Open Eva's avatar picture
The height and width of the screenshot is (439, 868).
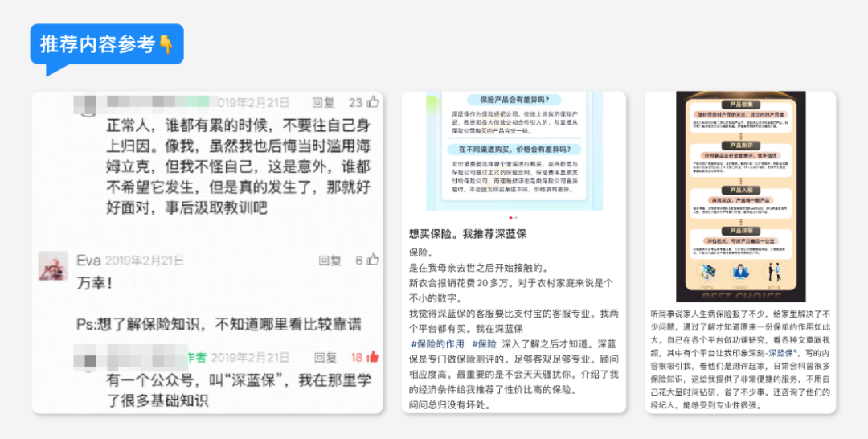coord(53,265)
